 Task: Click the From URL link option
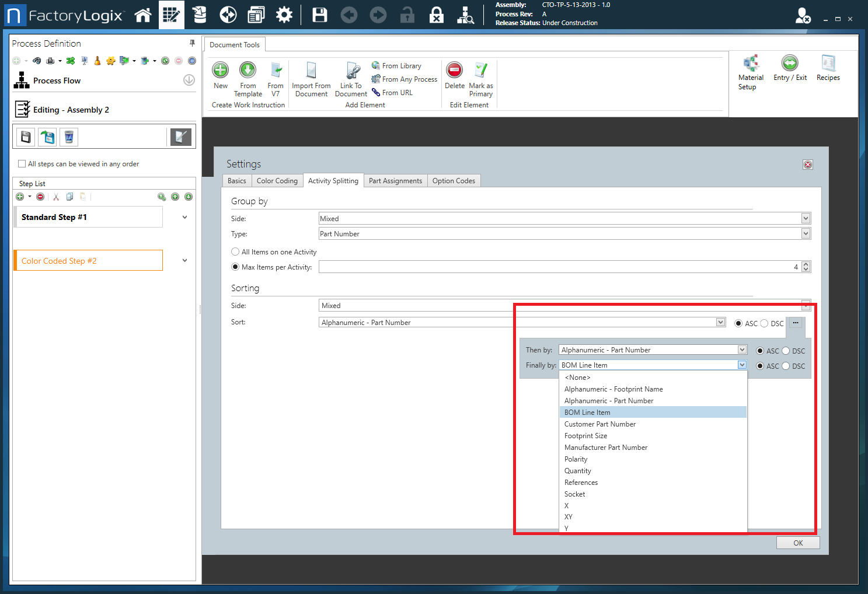(397, 93)
